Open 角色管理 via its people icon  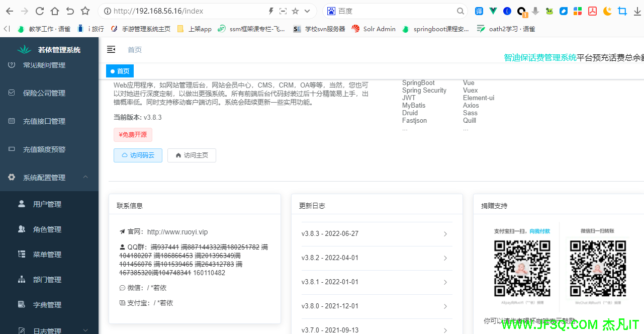[x=22, y=229]
